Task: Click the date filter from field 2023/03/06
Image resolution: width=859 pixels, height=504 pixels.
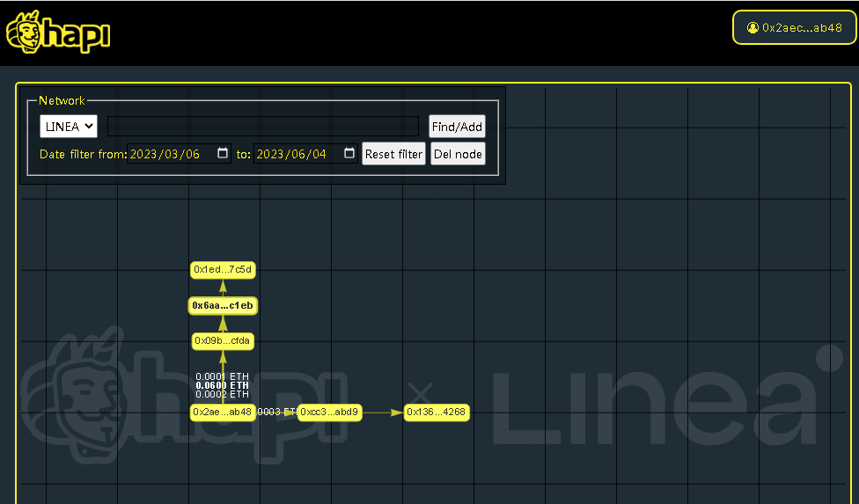Action: (179, 154)
